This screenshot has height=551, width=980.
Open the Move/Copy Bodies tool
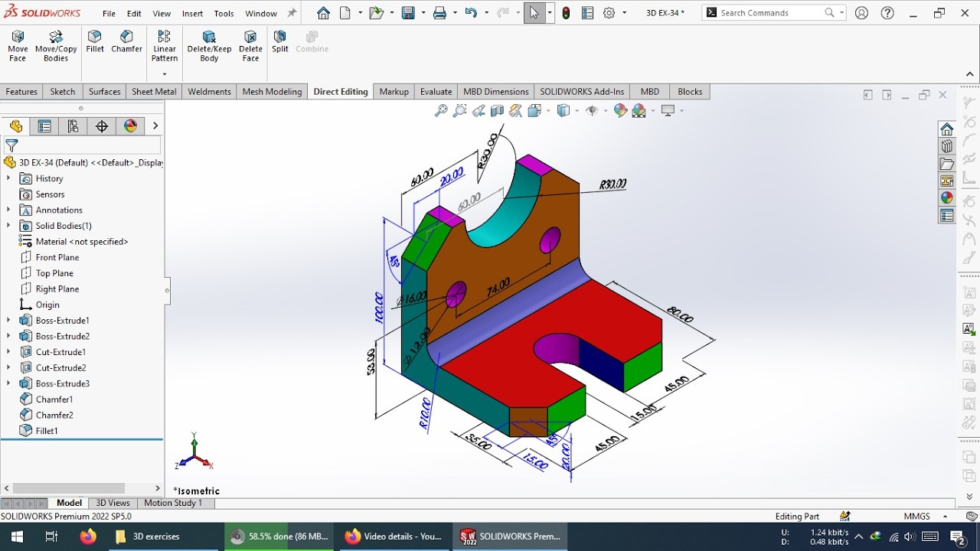(x=56, y=46)
